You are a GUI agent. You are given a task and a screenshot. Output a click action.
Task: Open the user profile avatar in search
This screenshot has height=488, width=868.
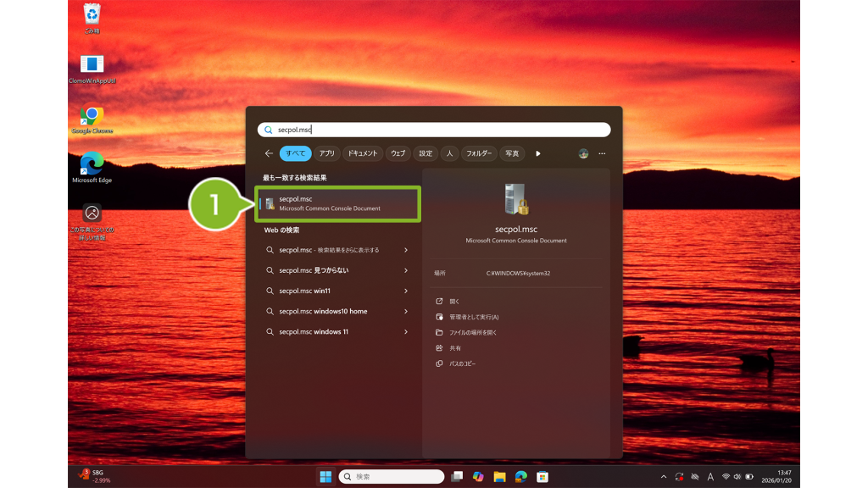point(583,153)
